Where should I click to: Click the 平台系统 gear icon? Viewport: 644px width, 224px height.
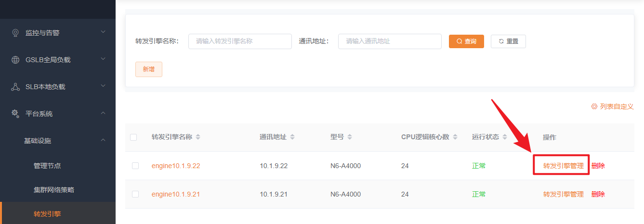15,114
